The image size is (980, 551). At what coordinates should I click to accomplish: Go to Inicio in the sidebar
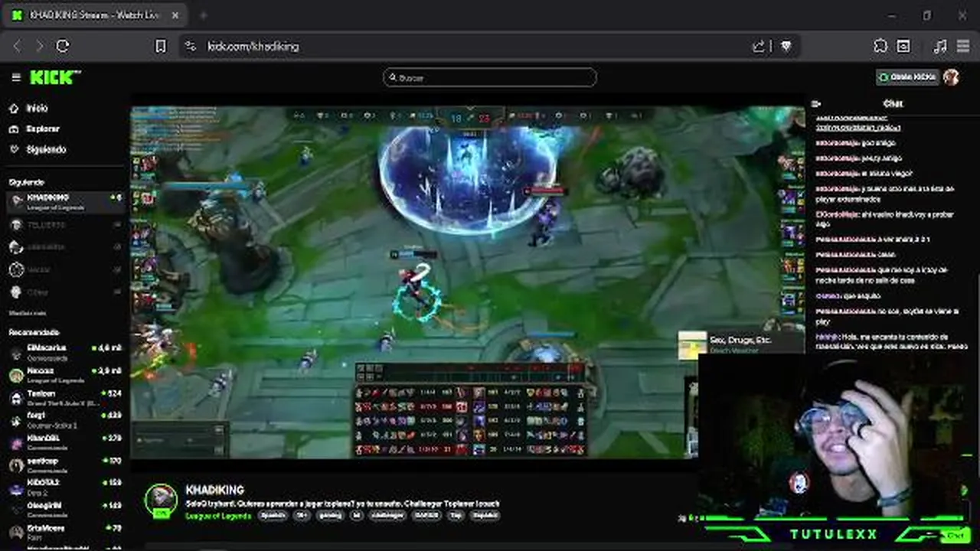tap(37, 109)
